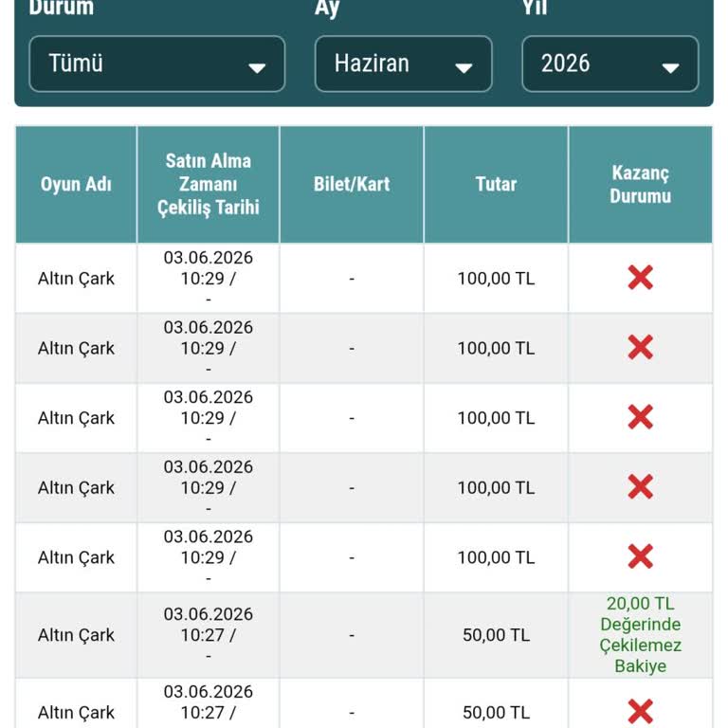Click the Oyun Adı column header
Image resolution: width=728 pixels, height=728 pixels.
(76, 184)
